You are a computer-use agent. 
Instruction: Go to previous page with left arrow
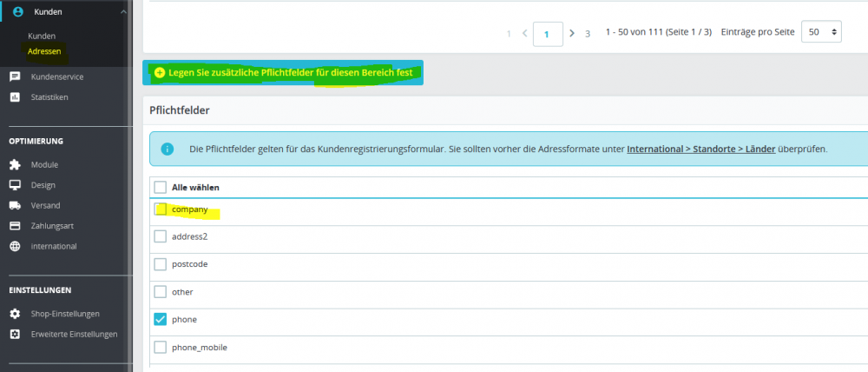click(525, 33)
